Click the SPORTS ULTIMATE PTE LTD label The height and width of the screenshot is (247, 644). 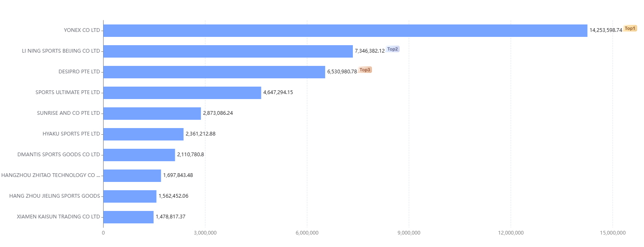coord(68,92)
